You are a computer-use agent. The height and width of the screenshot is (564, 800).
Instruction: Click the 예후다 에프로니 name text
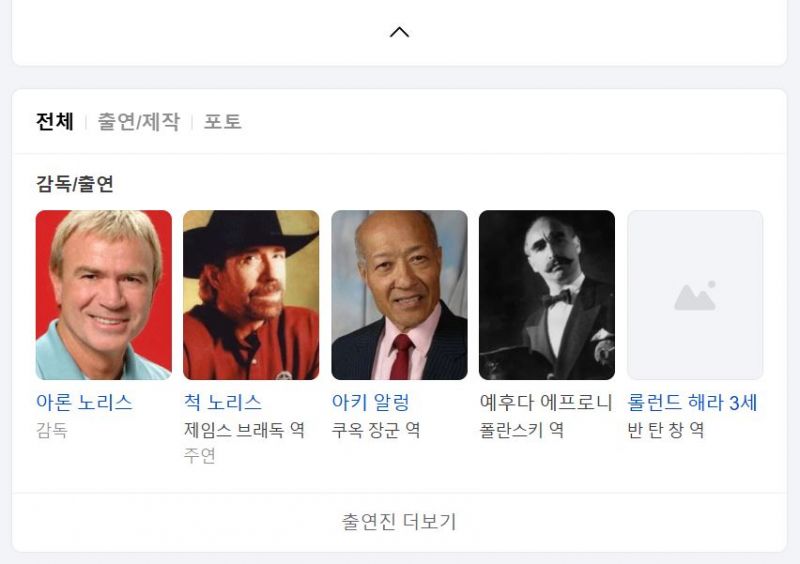(546, 403)
